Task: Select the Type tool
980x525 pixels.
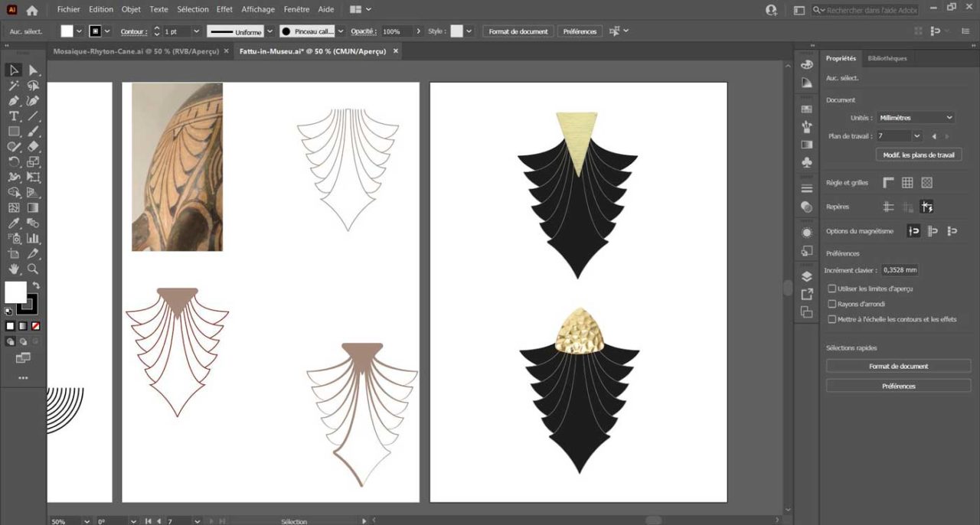Action: click(x=14, y=116)
